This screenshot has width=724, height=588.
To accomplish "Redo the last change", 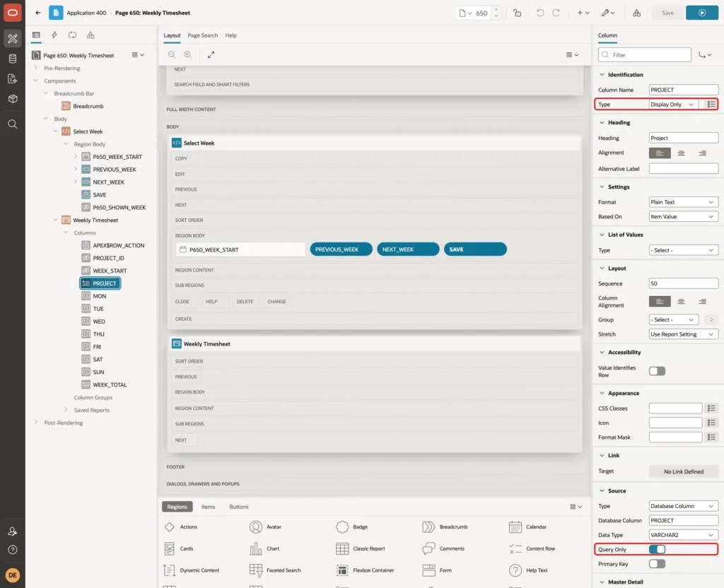I will (556, 13).
